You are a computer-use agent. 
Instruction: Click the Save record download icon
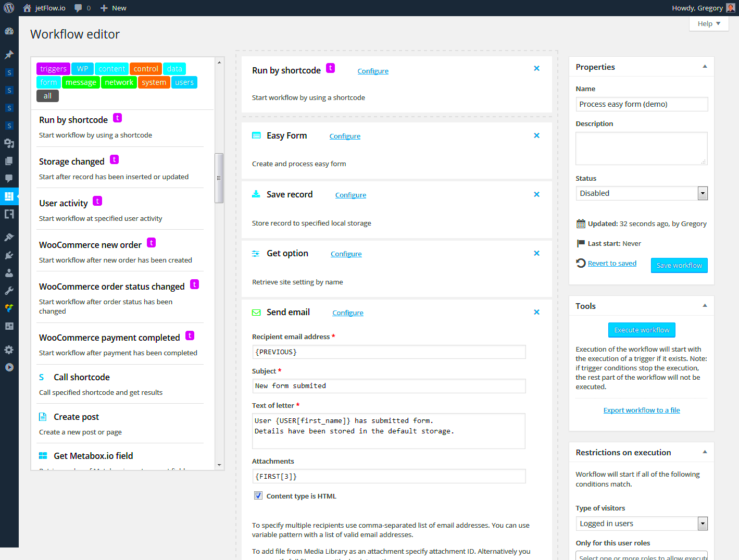point(256,194)
